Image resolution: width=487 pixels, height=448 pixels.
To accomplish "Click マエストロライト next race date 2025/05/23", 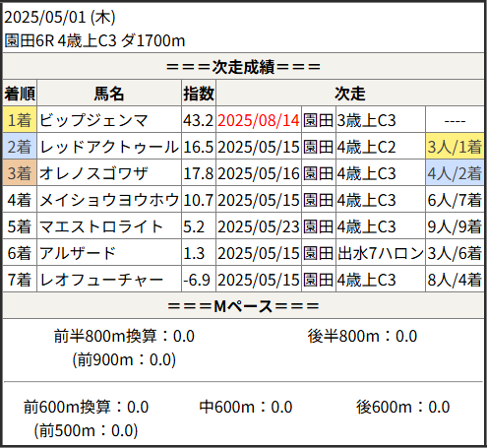I will [259, 226].
